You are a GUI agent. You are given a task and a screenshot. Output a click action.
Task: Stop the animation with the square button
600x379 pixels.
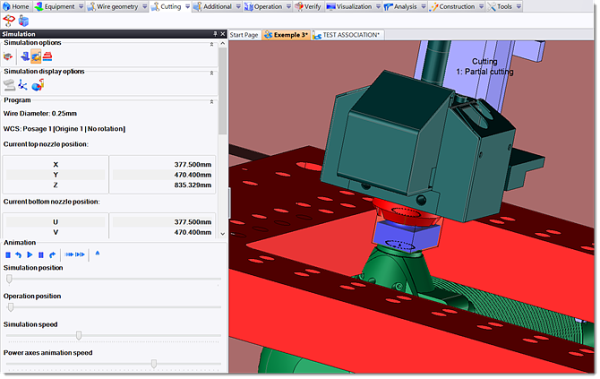click(x=8, y=255)
